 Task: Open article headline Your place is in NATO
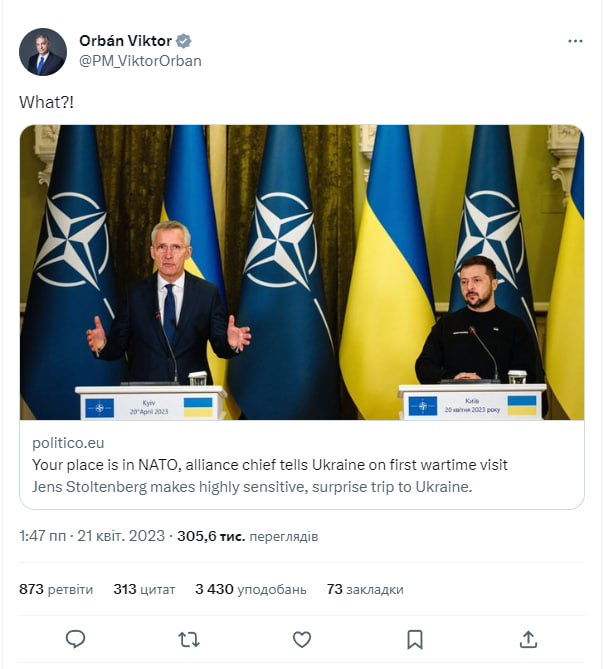click(x=270, y=465)
